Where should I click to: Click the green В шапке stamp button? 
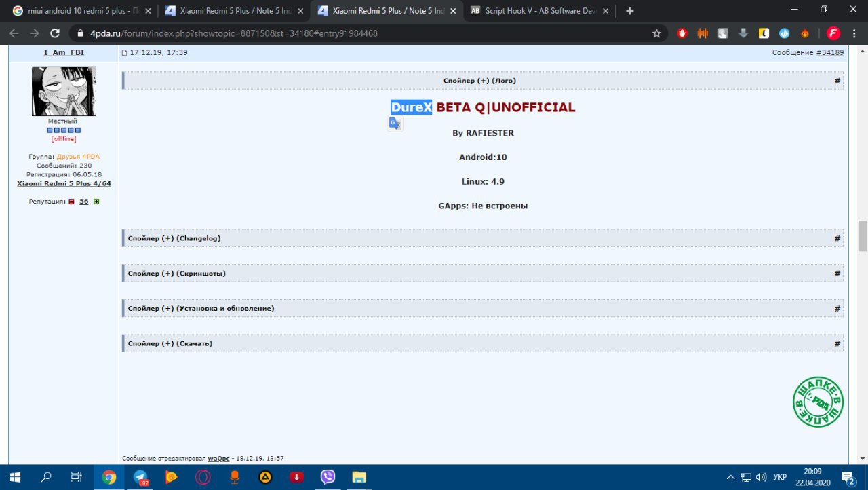[x=818, y=402]
